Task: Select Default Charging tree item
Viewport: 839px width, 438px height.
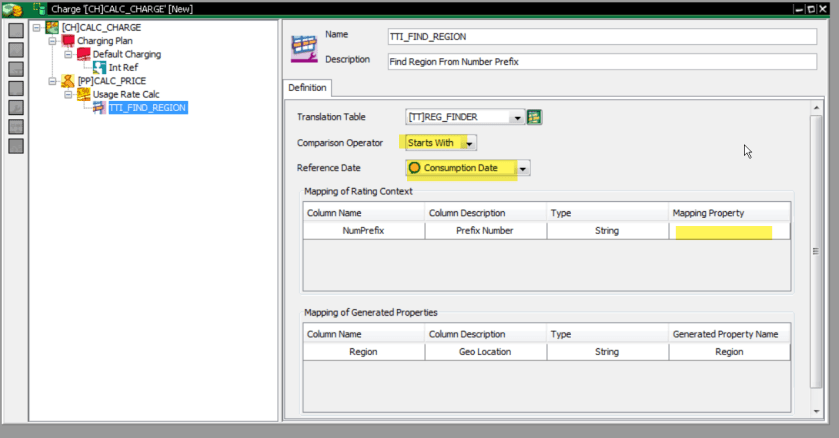Action: point(127,54)
